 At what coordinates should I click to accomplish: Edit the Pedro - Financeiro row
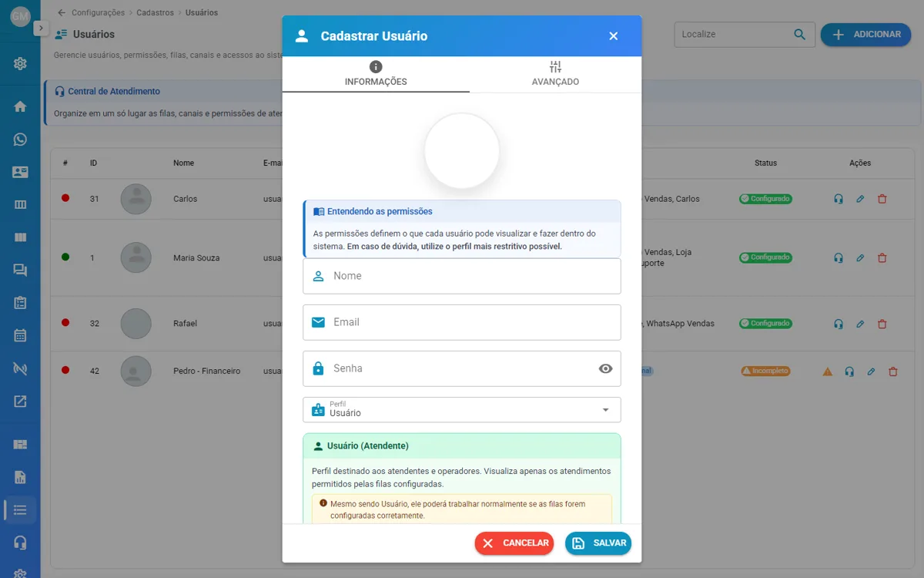click(x=871, y=371)
